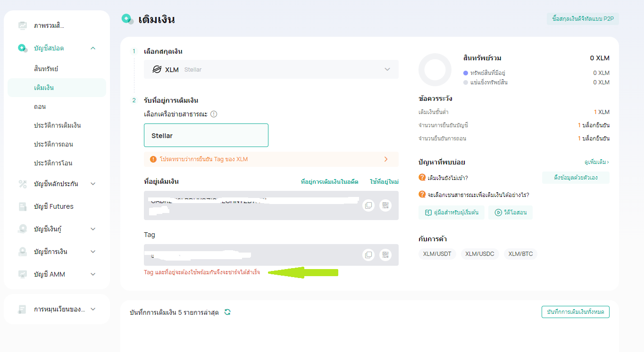Screen dimensions: 644x352
Task: Open สินทรัพย์ in spot account menu
Action: 46,69
